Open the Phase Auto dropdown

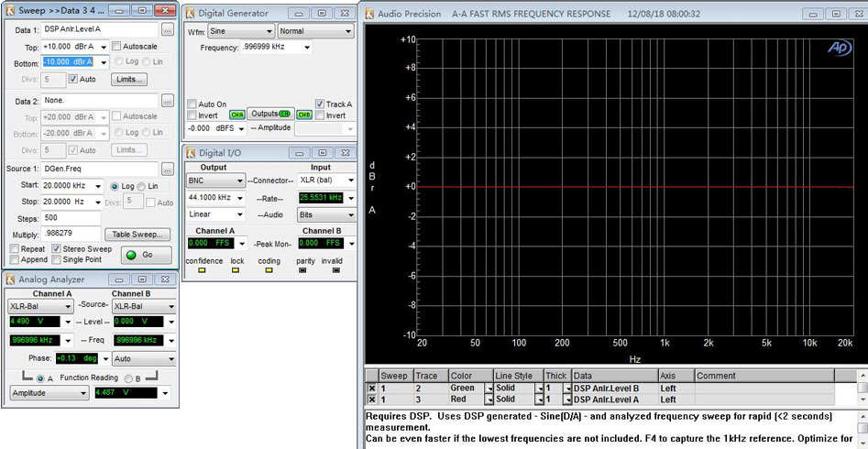tap(144, 359)
